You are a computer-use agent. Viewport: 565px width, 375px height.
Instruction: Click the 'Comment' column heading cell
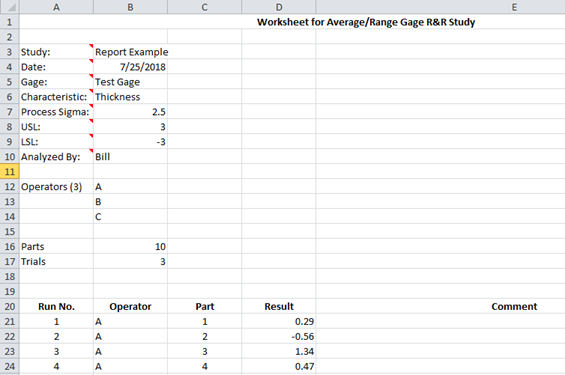pyautogui.click(x=440, y=307)
